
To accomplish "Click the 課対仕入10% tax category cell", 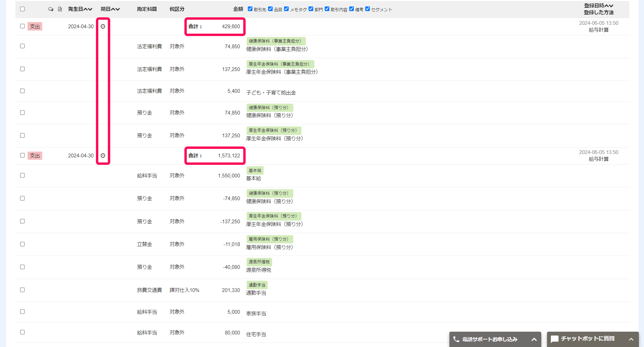I will (184, 290).
